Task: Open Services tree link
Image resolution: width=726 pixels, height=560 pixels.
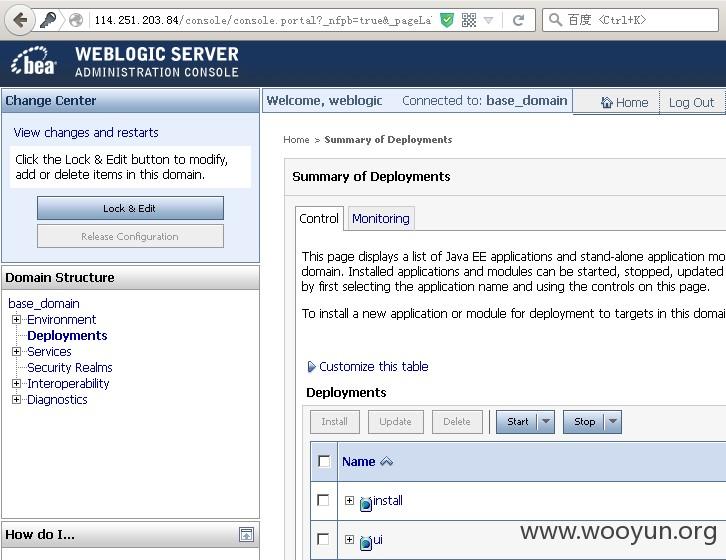Action: [x=49, y=352]
